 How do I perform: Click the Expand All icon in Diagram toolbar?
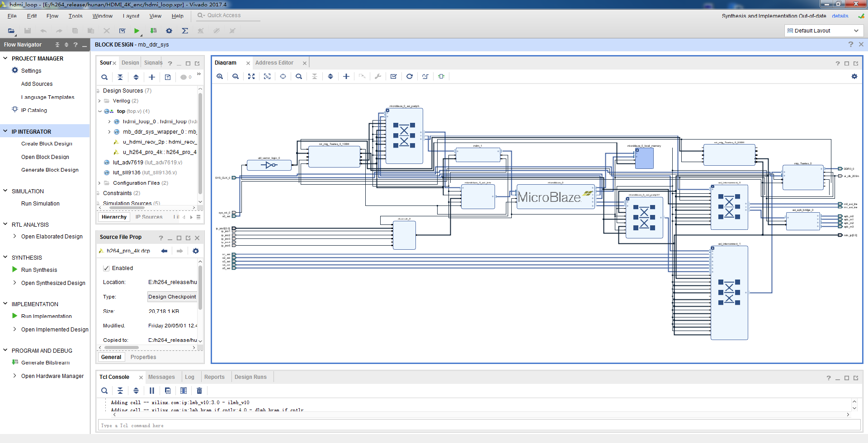330,76
